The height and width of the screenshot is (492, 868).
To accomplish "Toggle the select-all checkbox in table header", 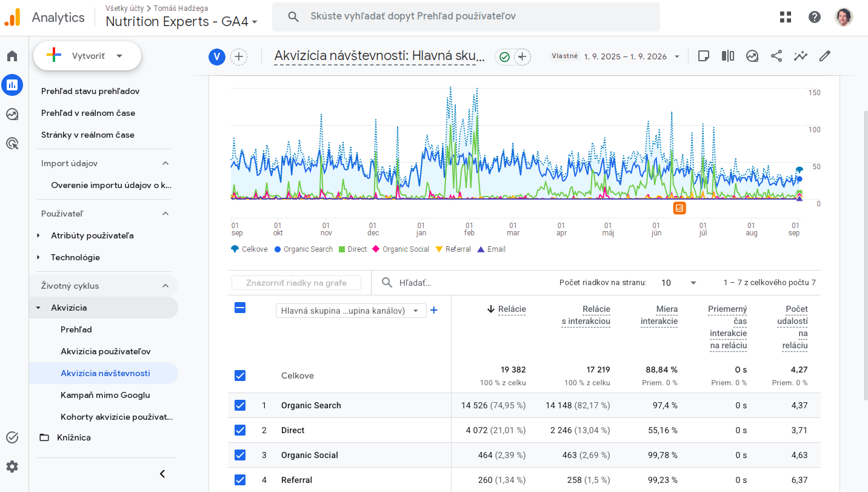I will point(240,308).
